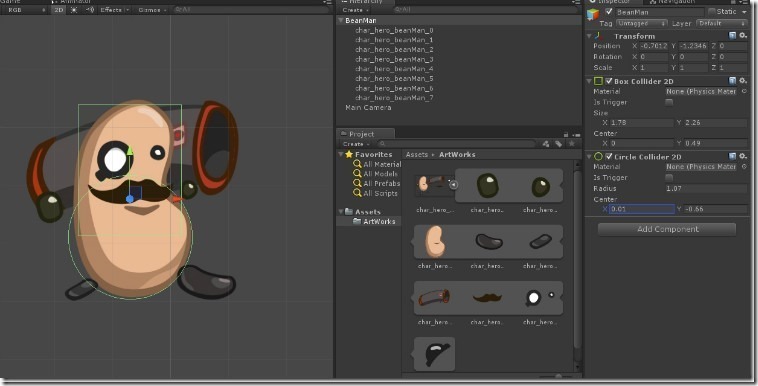Select the black hat sprite thumbnail
The width and height of the screenshot is (758, 386).
pyautogui.click(x=437, y=355)
